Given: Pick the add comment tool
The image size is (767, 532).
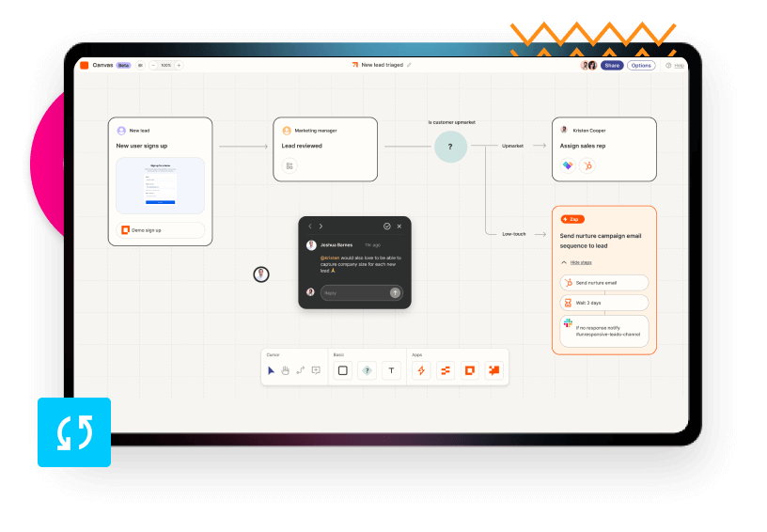Looking at the screenshot, I should 316,370.
